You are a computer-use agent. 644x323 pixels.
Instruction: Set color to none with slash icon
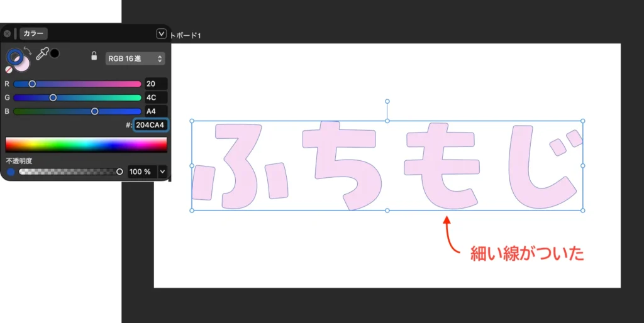tap(9, 70)
